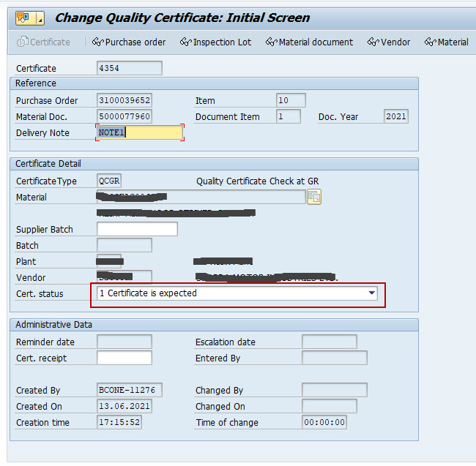Click the Item field showing 10
This screenshot has width=476, height=466.
coord(291,100)
